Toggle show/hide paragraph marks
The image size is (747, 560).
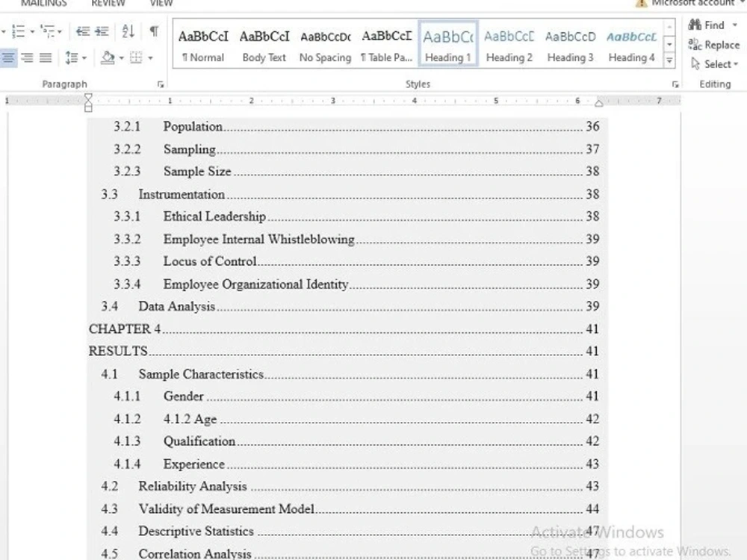[155, 31]
